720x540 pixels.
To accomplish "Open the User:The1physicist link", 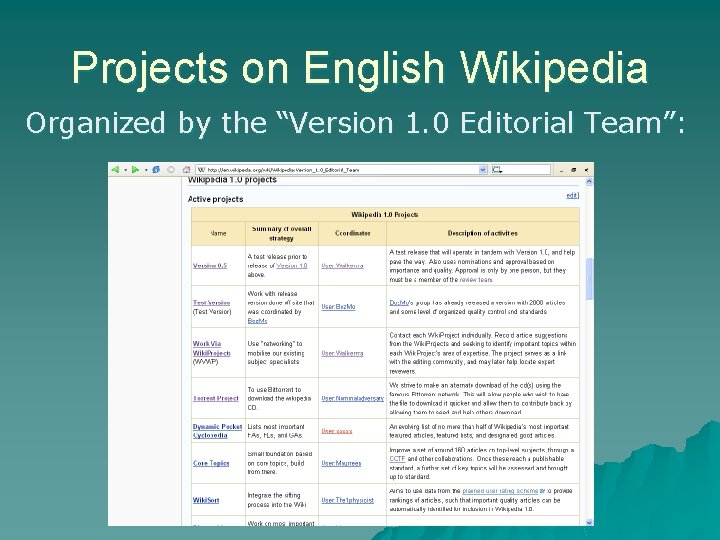I will click(x=347, y=500).
